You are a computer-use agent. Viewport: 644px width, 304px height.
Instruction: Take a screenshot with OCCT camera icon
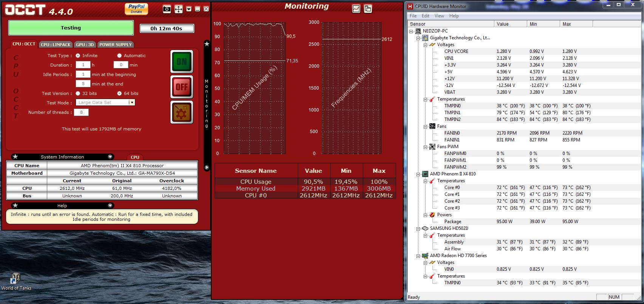click(167, 9)
